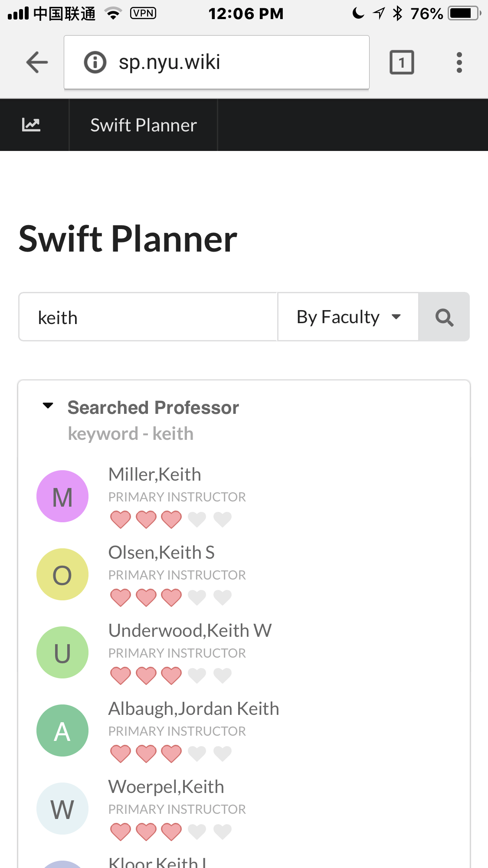Click Olsen's yellow O avatar

[x=62, y=574]
